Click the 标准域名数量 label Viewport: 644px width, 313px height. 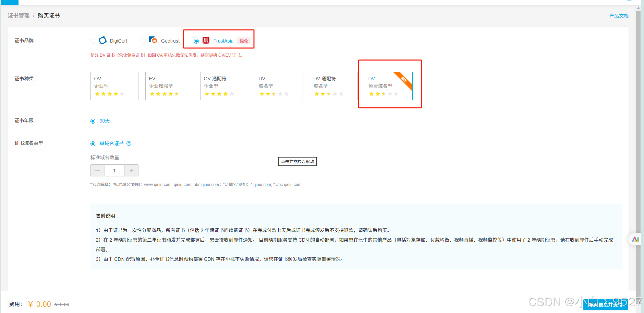[x=105, y=158]
